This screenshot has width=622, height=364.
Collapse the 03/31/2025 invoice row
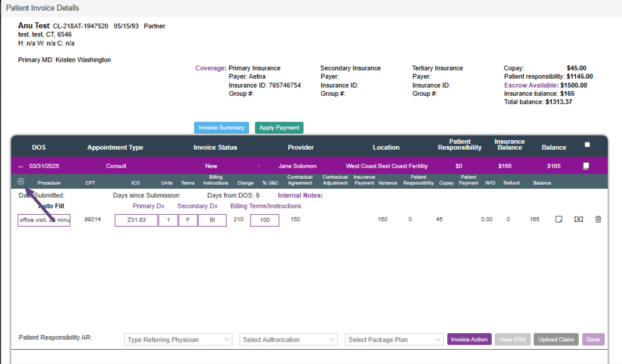coord(21,166)
